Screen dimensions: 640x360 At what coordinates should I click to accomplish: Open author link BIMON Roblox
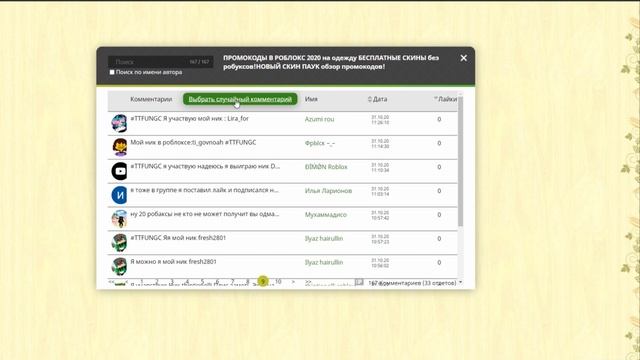(326, 167)
